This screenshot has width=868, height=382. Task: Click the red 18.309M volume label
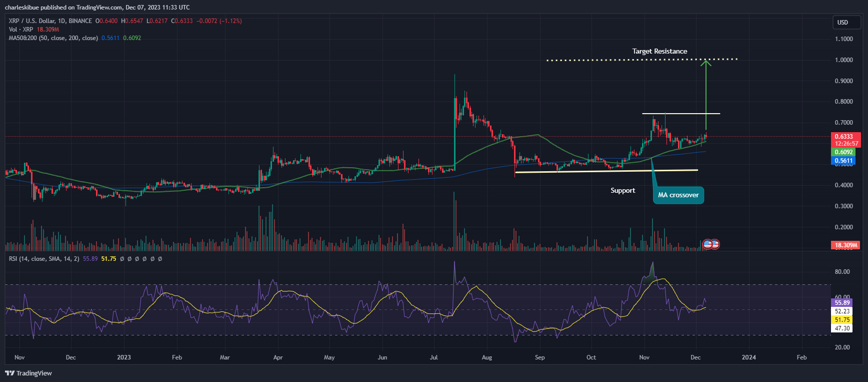845,245
